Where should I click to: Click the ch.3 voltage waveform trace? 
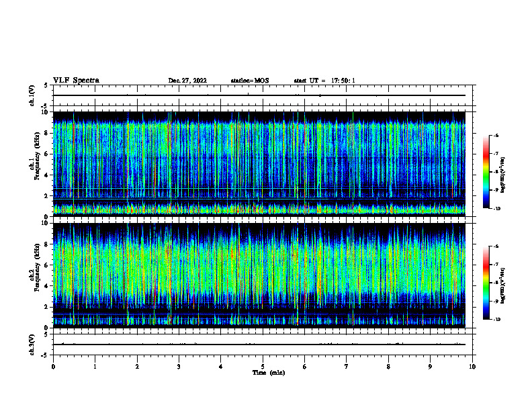(259, 345)
